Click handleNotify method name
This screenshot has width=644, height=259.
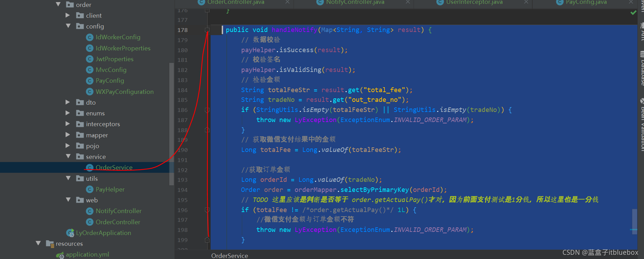coord(294,30)
